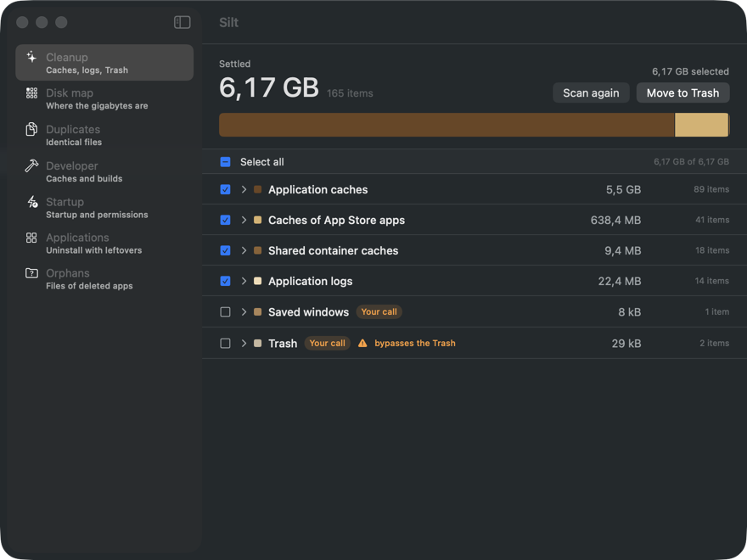Toggle the Select all checkbox

coord(225,162)
